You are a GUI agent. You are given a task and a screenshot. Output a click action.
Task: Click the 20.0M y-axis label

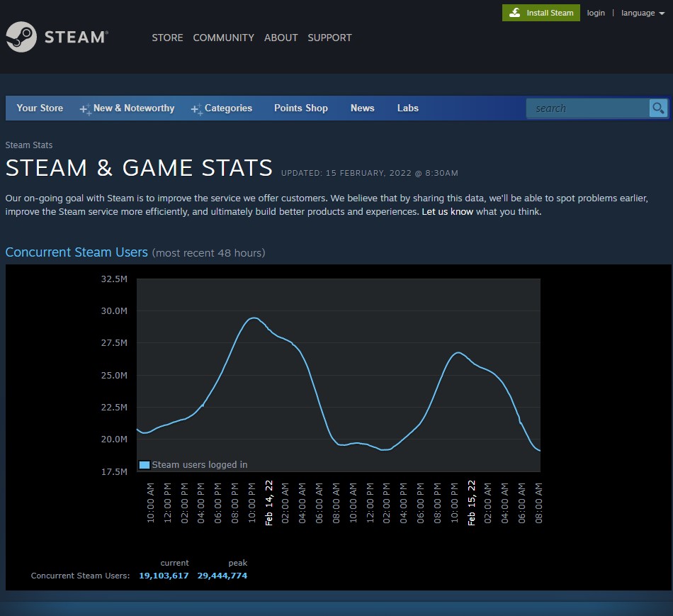(114, 439)
